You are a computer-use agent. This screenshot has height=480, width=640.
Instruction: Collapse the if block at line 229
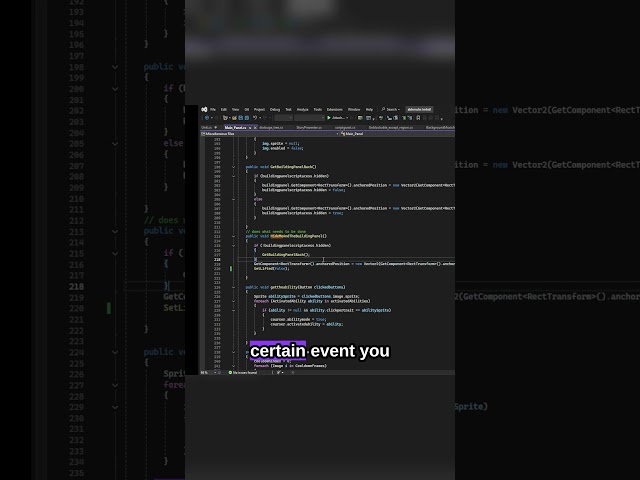[x=233, y=310]
